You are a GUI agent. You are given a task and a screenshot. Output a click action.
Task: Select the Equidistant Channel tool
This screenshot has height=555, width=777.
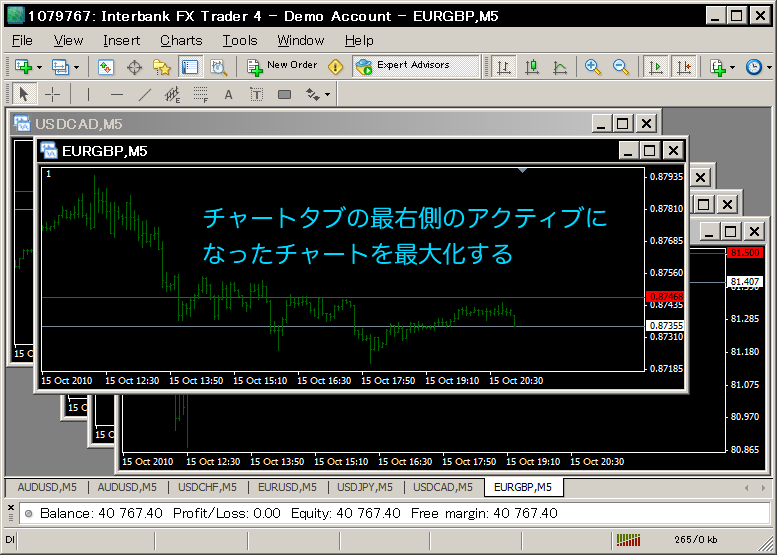pos(172,94)
